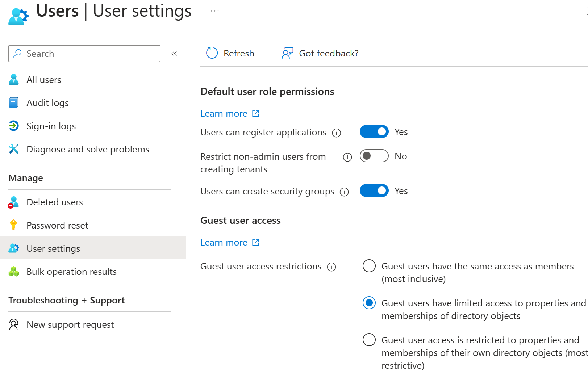
Task: Toggle Users can create security groups switch
Action: click(x=374, y=191)
